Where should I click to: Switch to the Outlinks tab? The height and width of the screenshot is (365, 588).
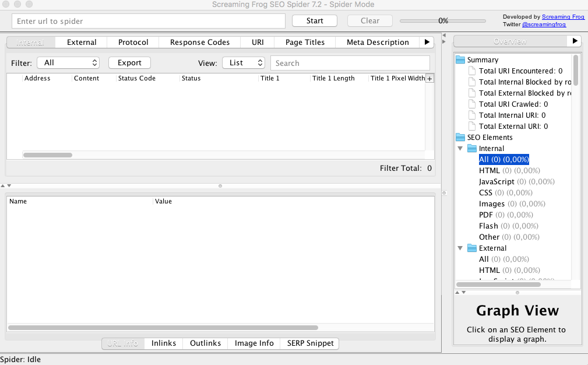(205, 343)
